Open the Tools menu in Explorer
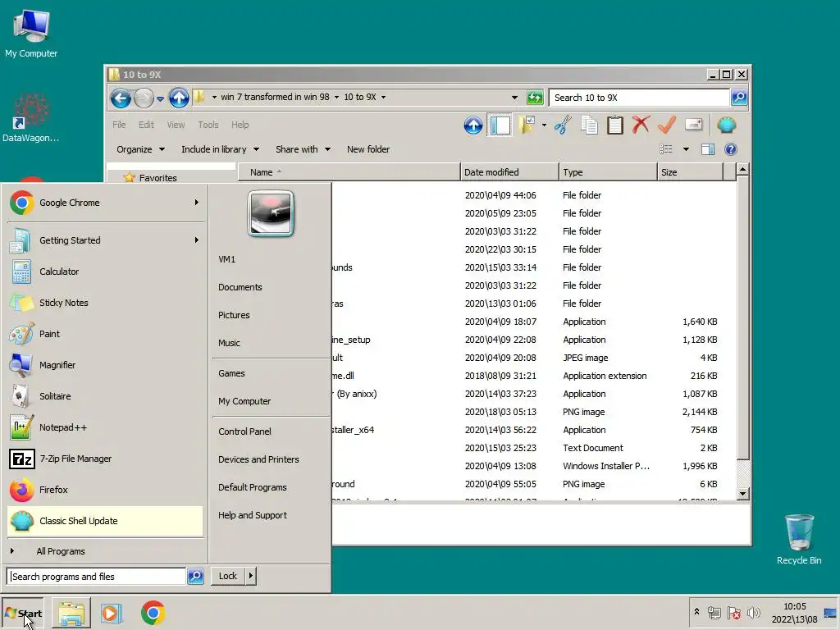 [x=208, y=125]
